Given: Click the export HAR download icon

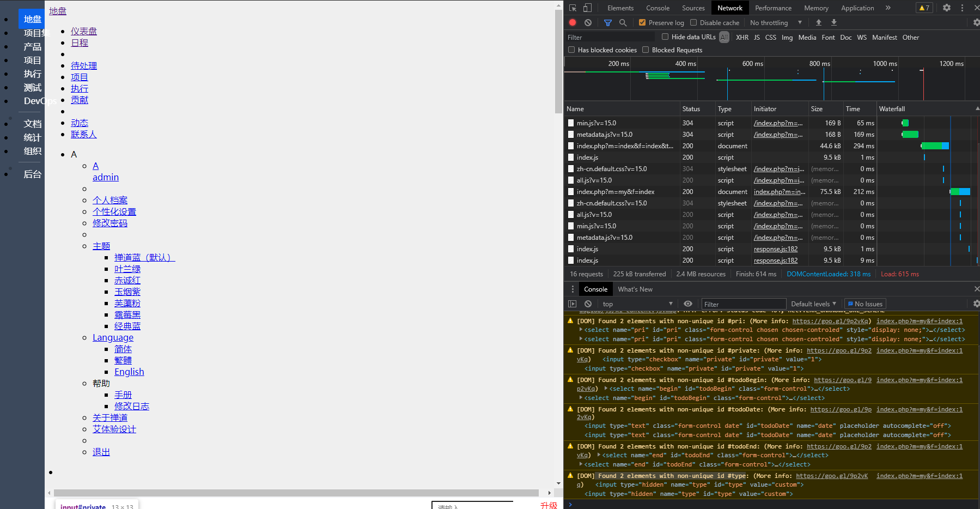Looking at the screenshot, I should click(833, 22).
